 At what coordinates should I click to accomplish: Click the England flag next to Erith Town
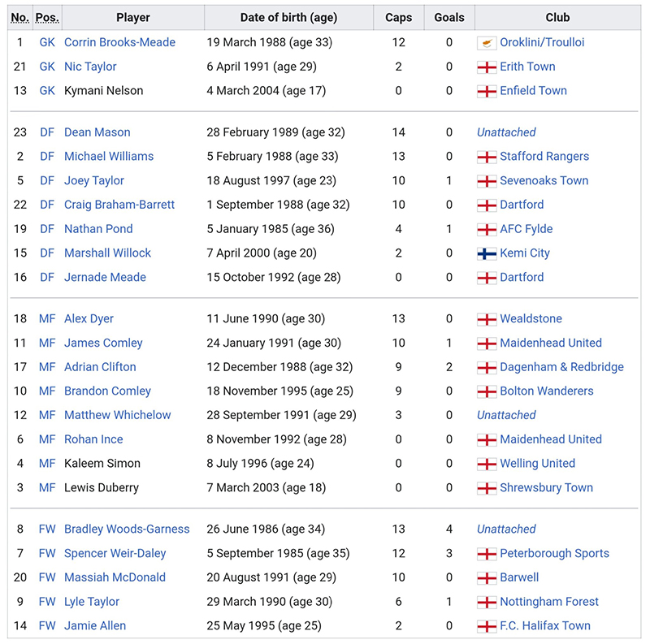[487, 67]
